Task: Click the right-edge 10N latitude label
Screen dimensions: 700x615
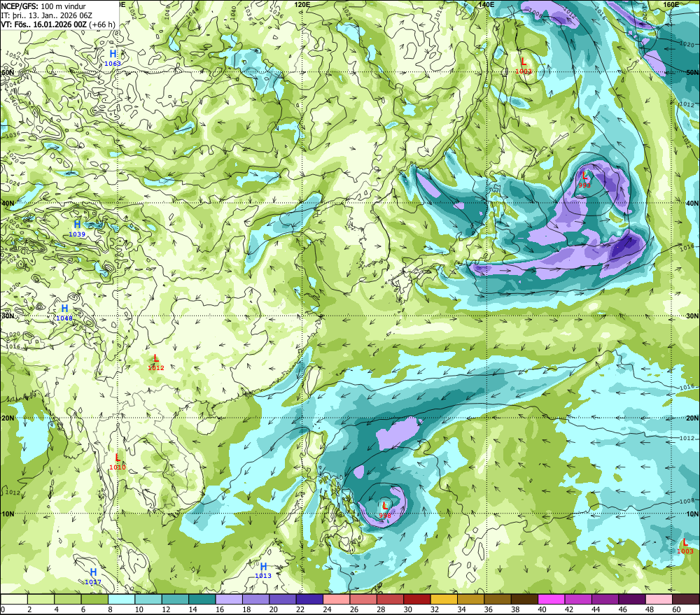Action: 692,514
